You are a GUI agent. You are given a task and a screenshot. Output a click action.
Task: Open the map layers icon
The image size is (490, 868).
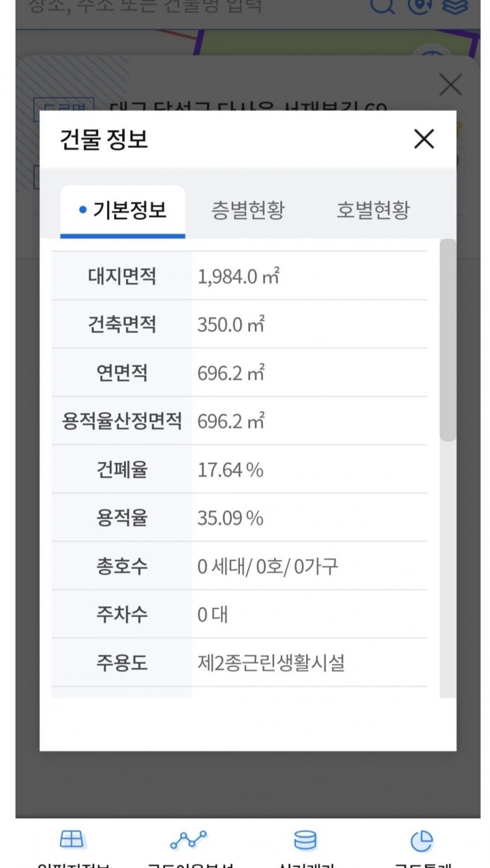pyautogui.click(x=455, y=6)
